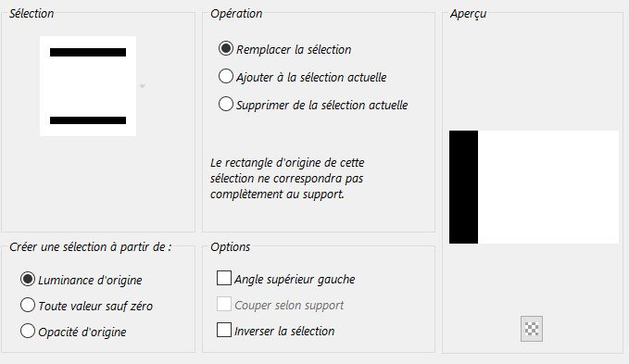
Task: Toggle the checkerboard transparency preview icon
Action: [532, 329]
